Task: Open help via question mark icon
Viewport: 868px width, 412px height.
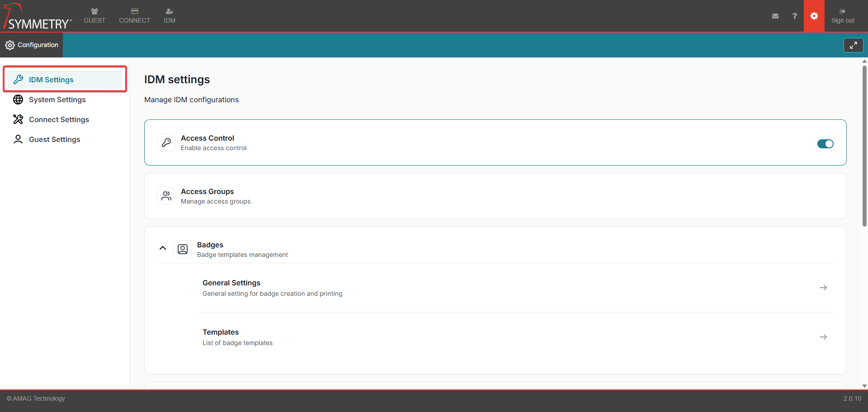Action: tap(794, 16)
